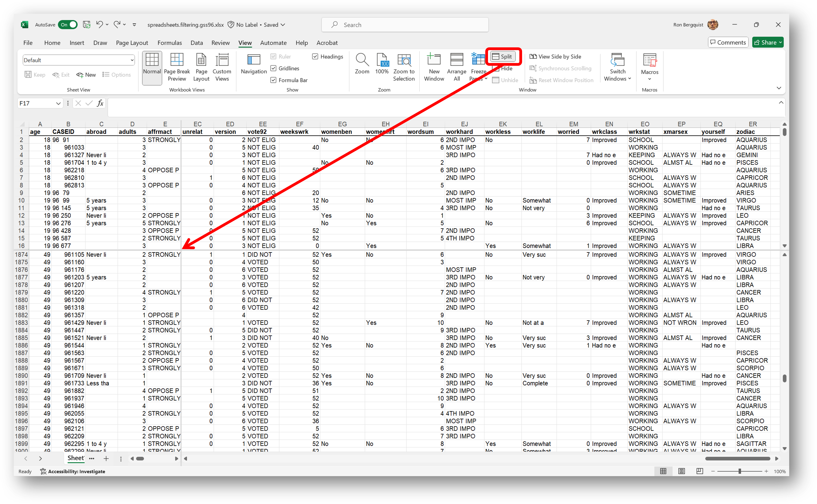The height and width of the screenshot is (504, 817).
Task: Click the zoom-in plus on the zoom slider
Action: (766, 471)
